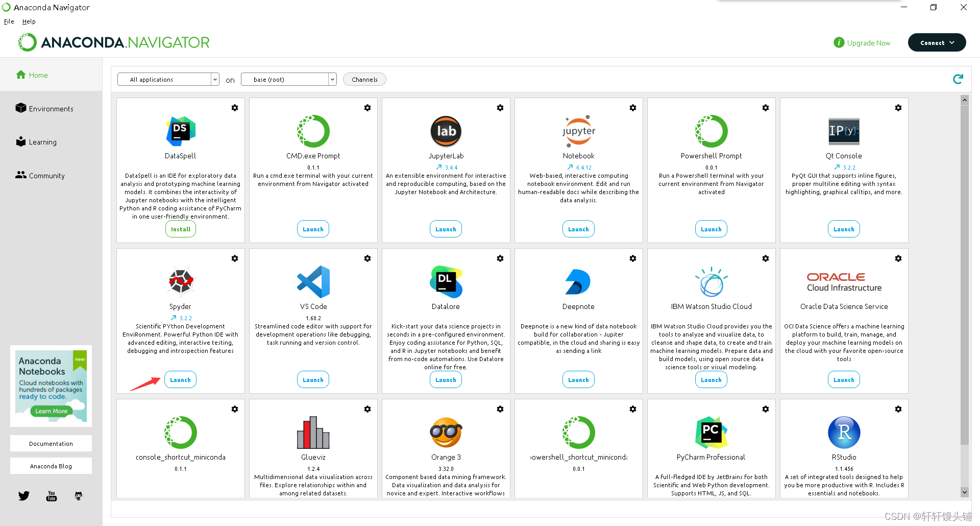Click the Spyder application logo

pyautogui.click(x=181, y=282)
